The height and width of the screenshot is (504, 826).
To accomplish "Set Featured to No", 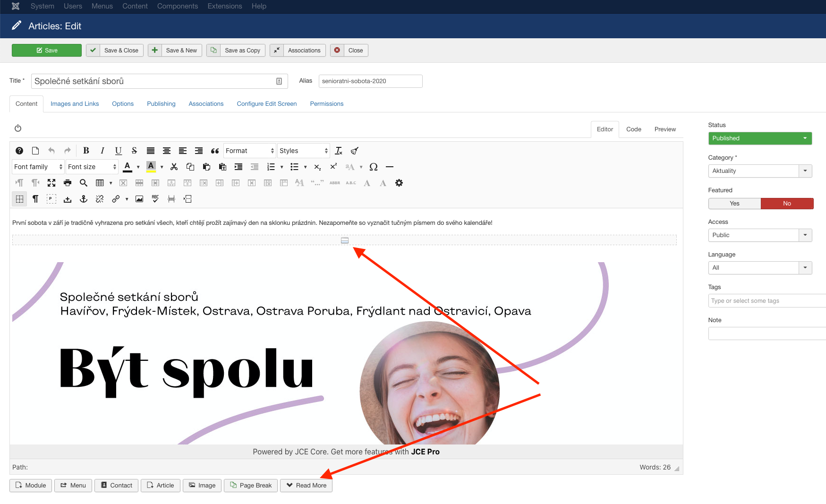I will 787,204.
